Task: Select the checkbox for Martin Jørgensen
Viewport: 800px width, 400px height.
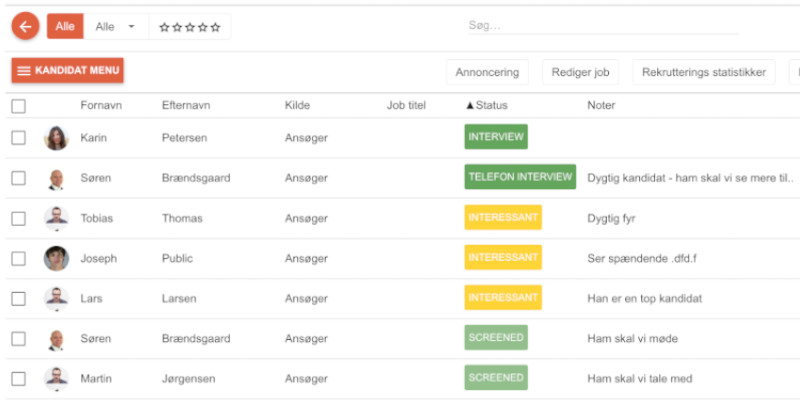Action: tap(19, 378)
